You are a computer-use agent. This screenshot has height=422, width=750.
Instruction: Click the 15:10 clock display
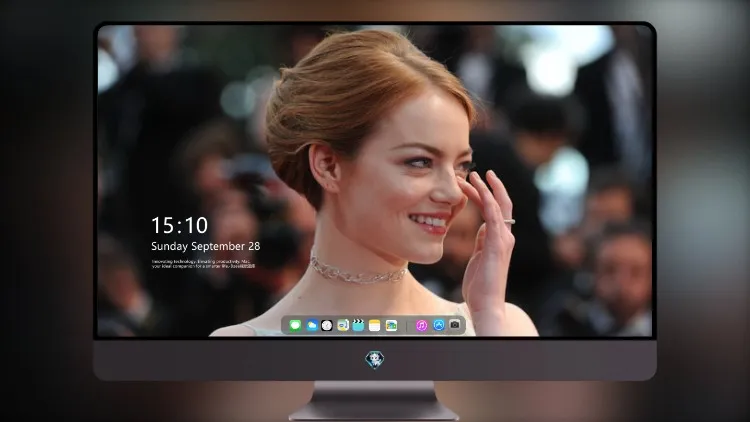pyautogui.click(x=179, y=225)
